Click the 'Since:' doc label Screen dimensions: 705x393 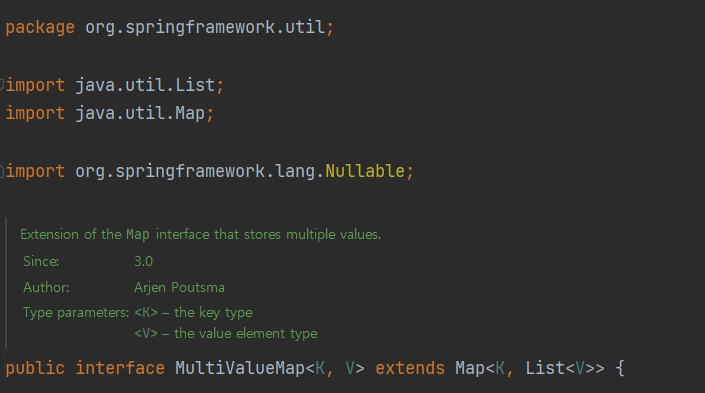coord(41,261)
